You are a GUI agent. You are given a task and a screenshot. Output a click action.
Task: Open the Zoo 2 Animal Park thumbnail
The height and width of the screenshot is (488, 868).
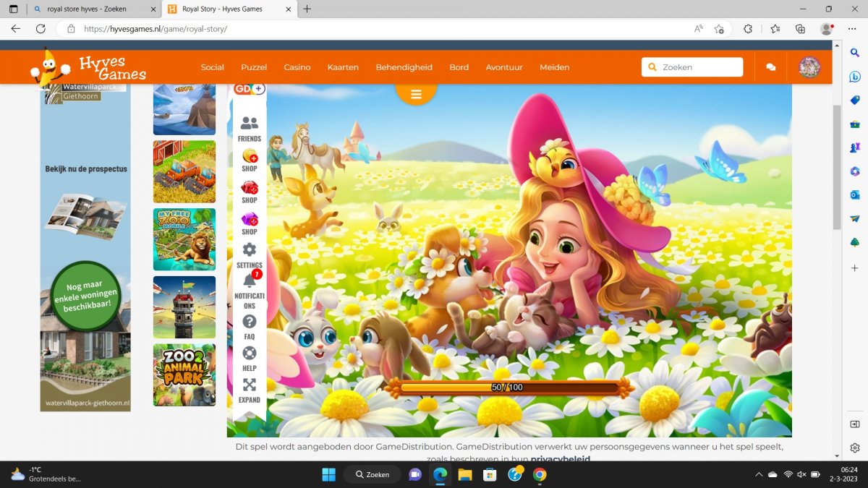184,374
